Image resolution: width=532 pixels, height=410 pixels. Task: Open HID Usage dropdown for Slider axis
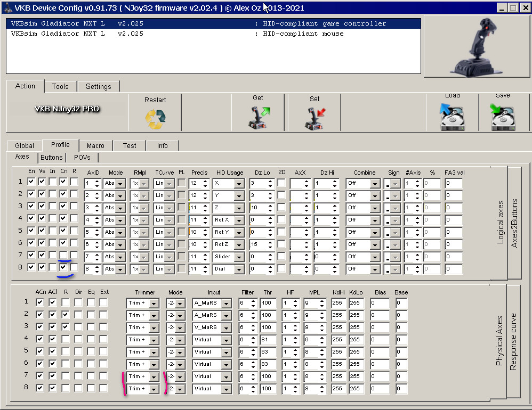[239, 257]
